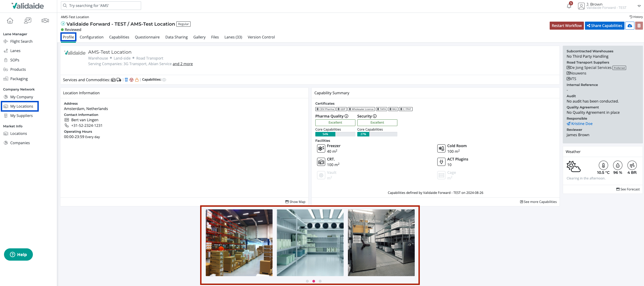Image resolution: width=644 pixels, height=286 pixels.
Task: Open Kristine Doe responsible link
Action: [x=580, y=124]
